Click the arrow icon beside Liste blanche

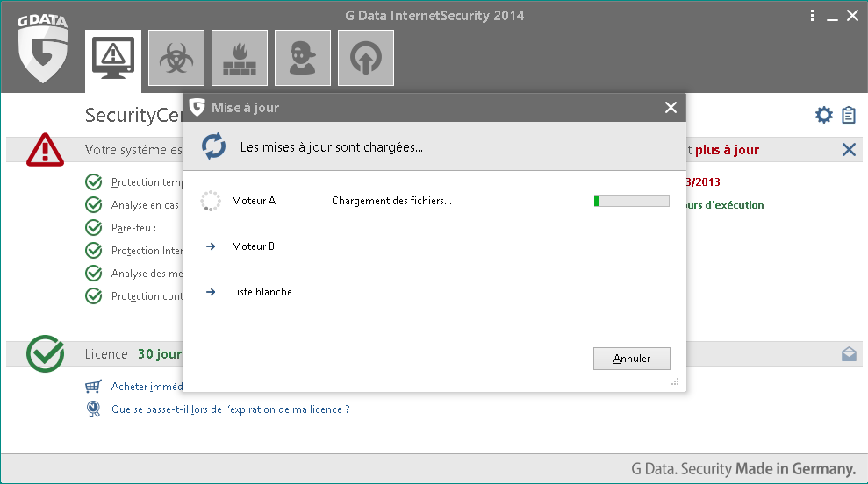click(211, 292)
